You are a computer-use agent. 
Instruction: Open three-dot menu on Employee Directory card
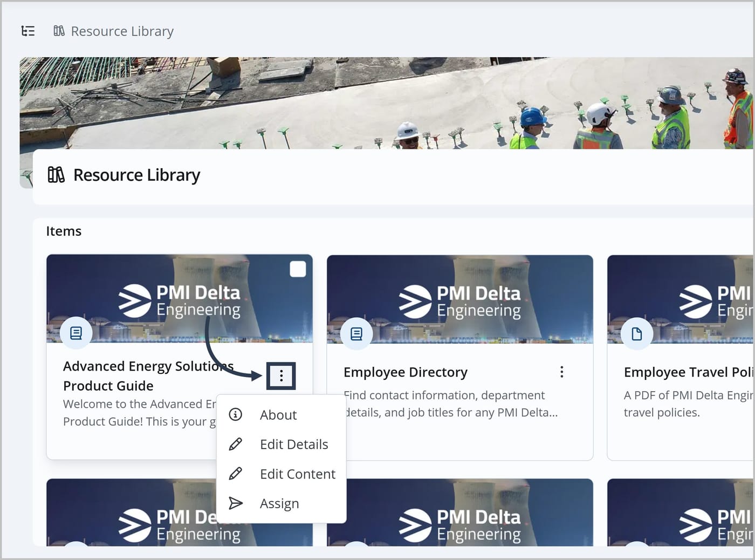pyautogui.click(x=562, y=372)
